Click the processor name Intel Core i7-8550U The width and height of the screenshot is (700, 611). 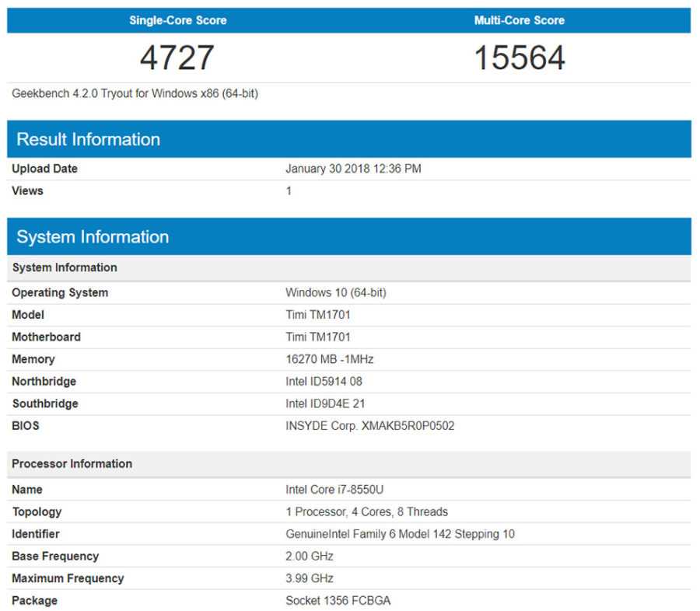click(x=334, y=490)
